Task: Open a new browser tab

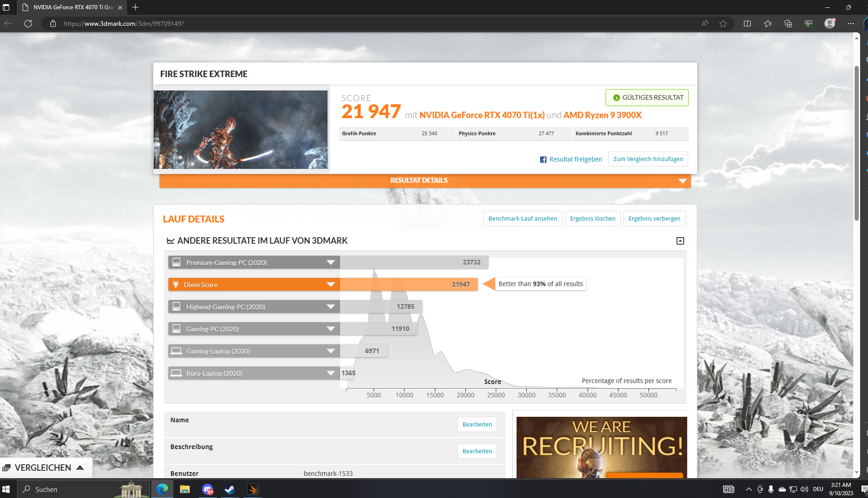Action: pyautogui.click(x=135, y=7)
